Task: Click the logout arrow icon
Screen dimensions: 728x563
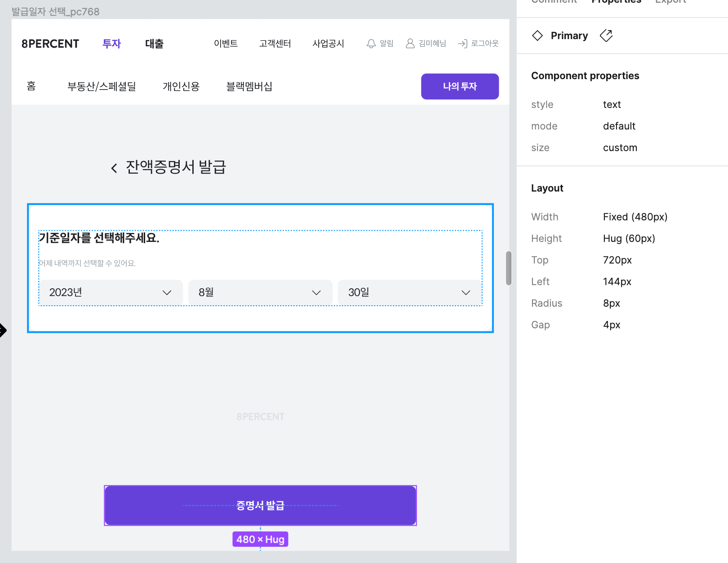Action: click(x=462, y=44)
